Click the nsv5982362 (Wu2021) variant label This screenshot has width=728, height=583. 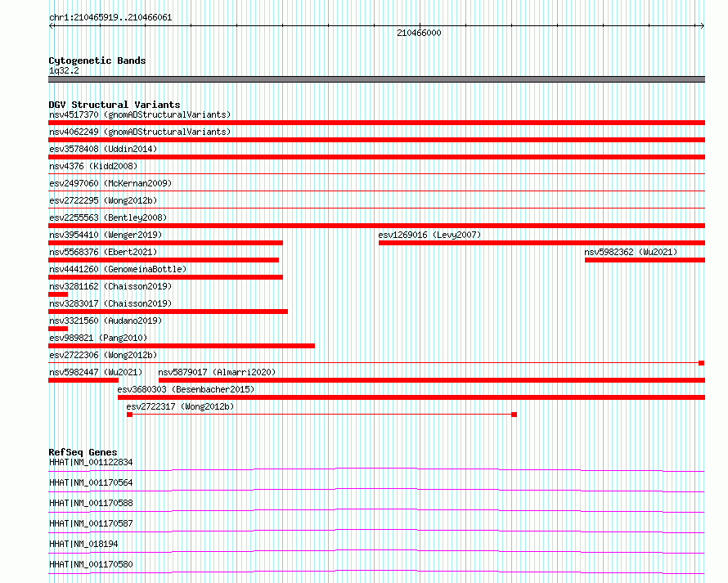click(631, 252)
